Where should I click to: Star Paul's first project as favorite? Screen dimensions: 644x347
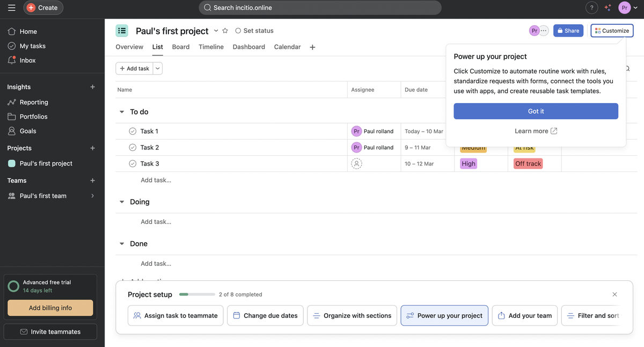(225, 31)
